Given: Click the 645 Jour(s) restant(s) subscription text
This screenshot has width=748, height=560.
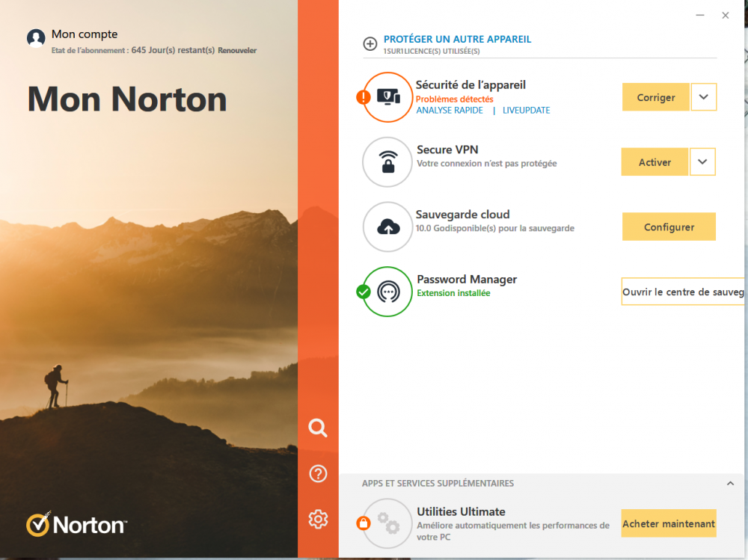Looking at the screenshot, I should [174, 51].
